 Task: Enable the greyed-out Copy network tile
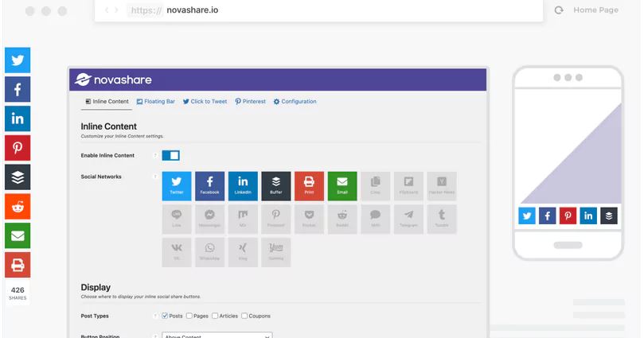376,186
